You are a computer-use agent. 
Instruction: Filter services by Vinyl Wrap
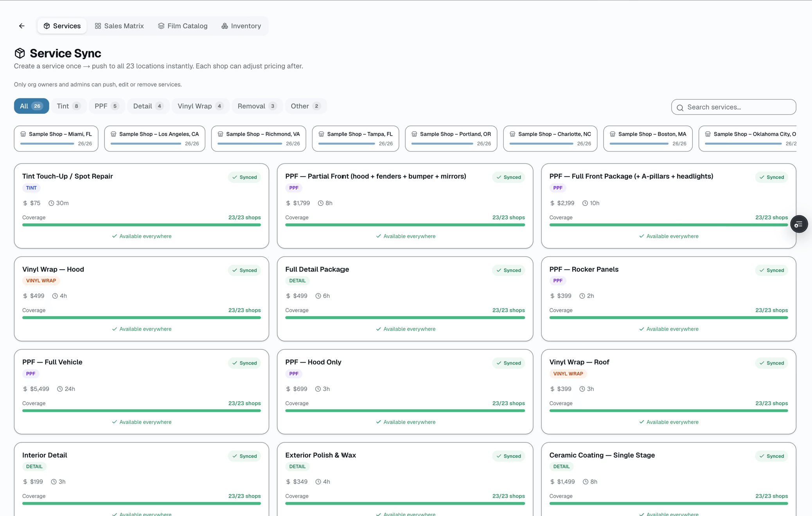(200, 106)
